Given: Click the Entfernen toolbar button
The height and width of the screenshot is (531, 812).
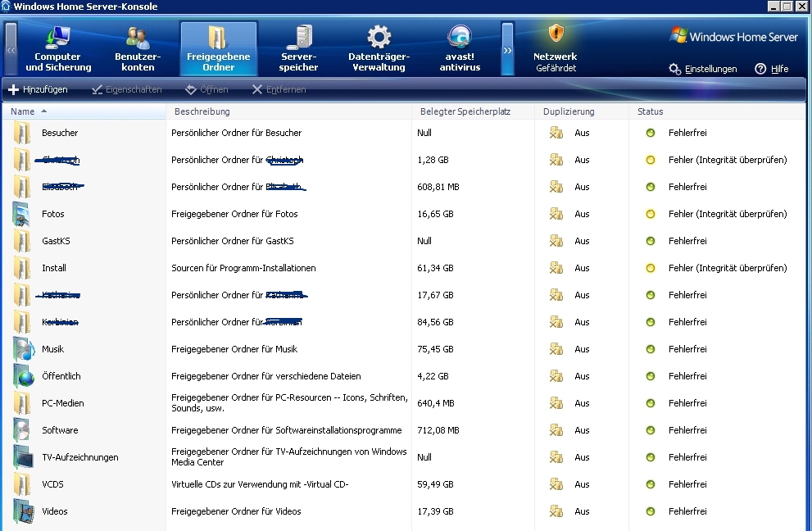Looking at the screenshot, I should click(279, 89).
